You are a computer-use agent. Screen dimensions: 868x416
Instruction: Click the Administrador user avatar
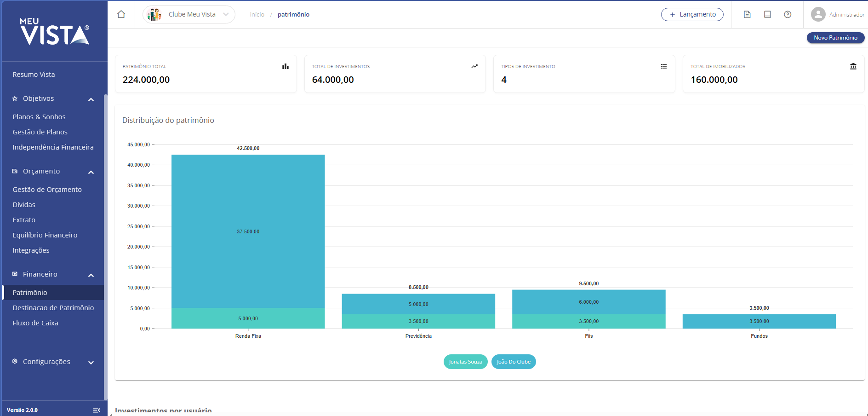click(x=818, y=14)
